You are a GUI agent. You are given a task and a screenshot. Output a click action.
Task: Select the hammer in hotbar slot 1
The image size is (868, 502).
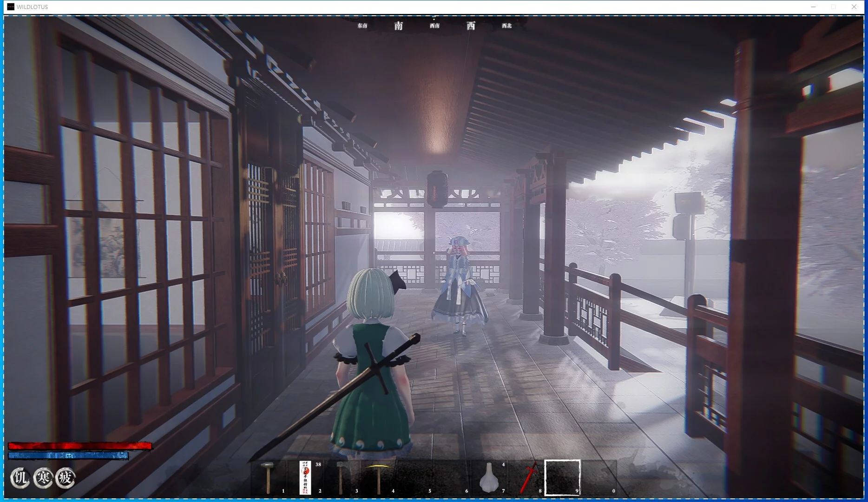click(x=269, y=478)
